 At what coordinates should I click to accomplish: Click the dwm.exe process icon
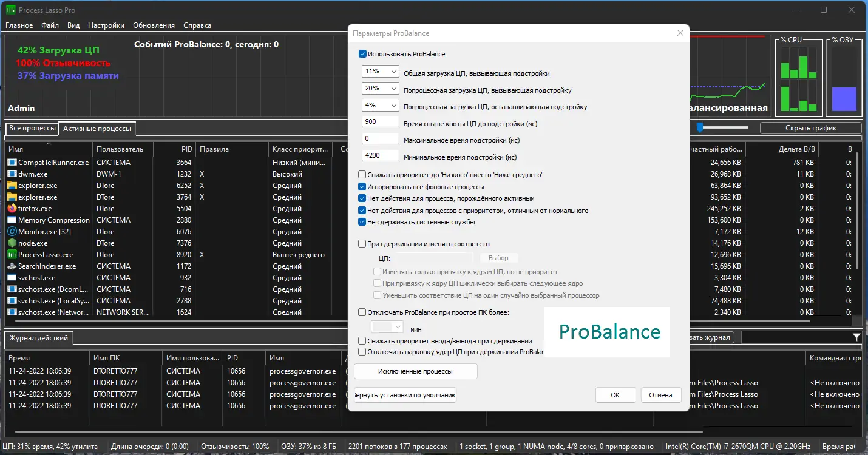click(12, 174)
